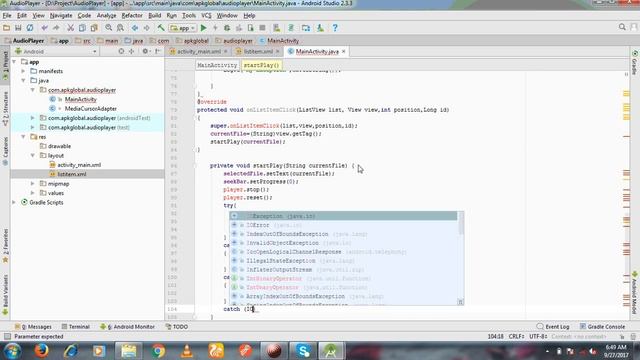Image resolution: width=640 pixels, height=360 pixels.
Task: Select the drawable folder
Action: click(59, 146)
